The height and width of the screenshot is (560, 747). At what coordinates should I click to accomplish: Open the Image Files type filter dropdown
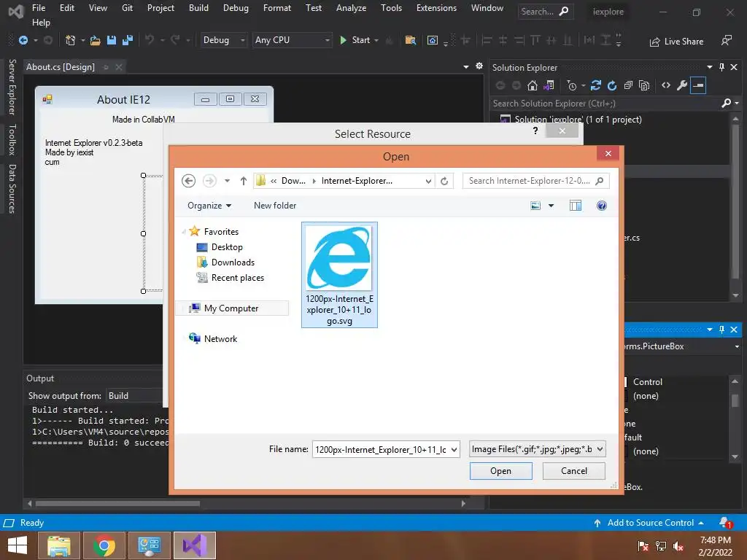(538, 449)
